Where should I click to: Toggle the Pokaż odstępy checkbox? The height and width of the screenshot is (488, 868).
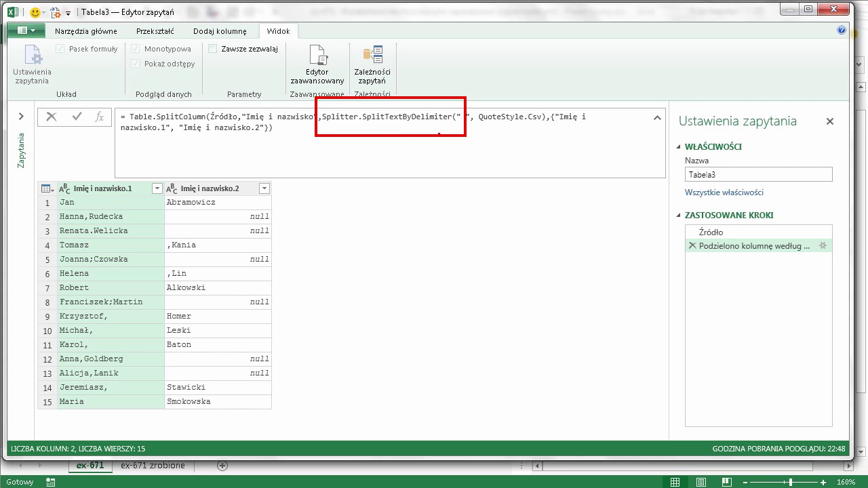pyautogui.click(x=136, y=64)
